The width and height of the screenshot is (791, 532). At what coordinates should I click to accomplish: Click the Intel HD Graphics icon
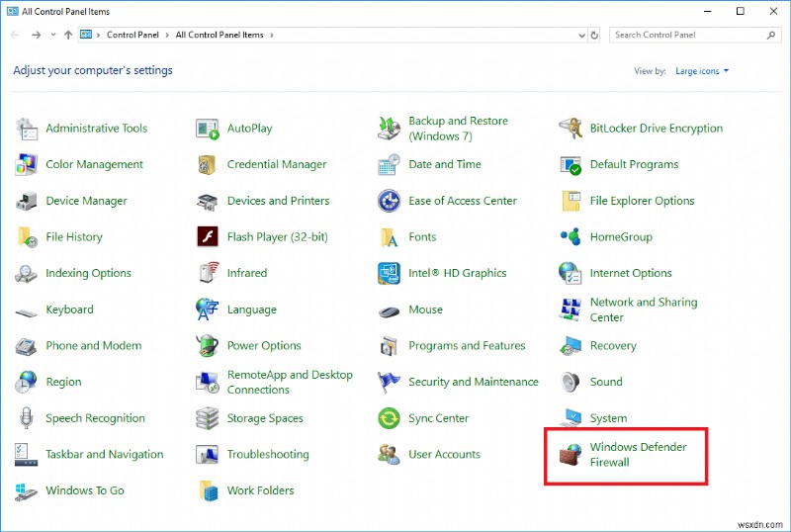[x=389, y=273]
